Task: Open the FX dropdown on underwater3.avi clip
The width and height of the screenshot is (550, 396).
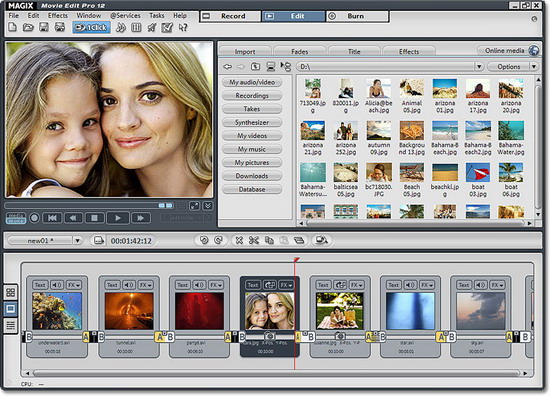Action: [x=74, y=285]
